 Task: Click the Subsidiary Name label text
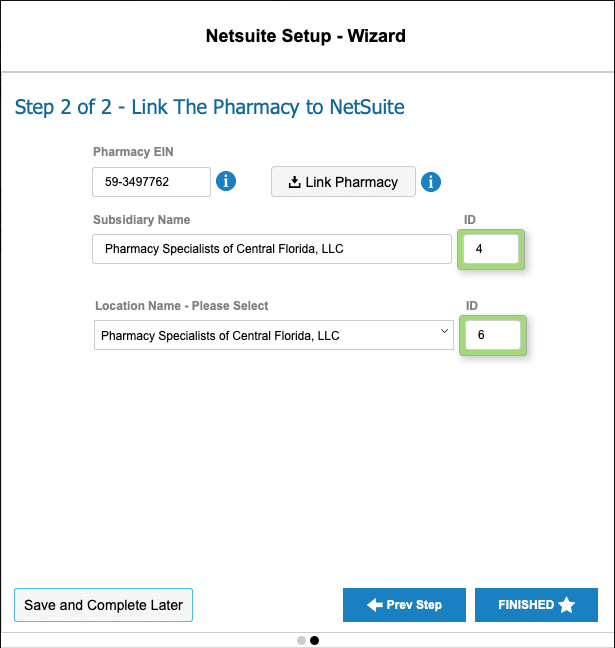point(141,219)
